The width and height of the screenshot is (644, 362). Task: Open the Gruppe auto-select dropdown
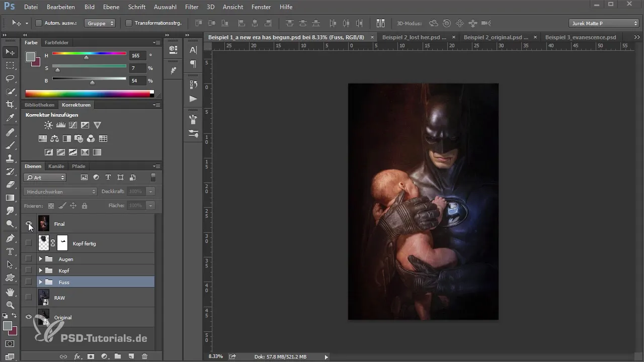click(x=100, y=23)
